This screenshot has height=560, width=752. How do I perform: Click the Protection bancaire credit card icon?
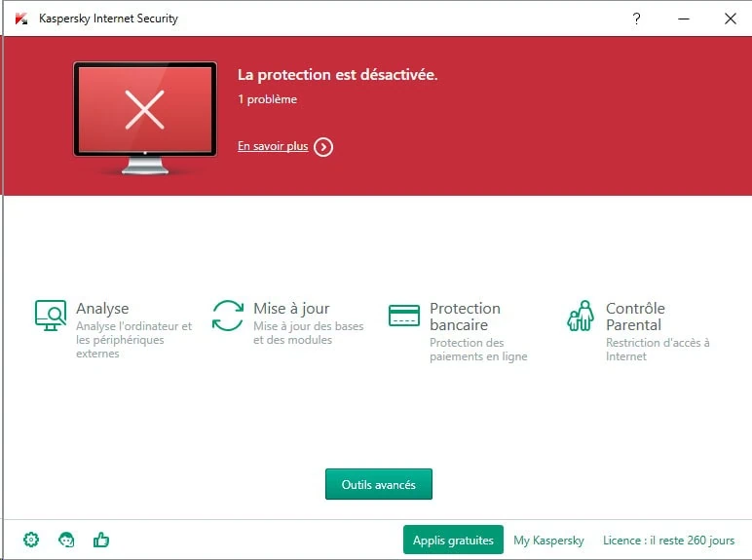click(x=403, y=316)
